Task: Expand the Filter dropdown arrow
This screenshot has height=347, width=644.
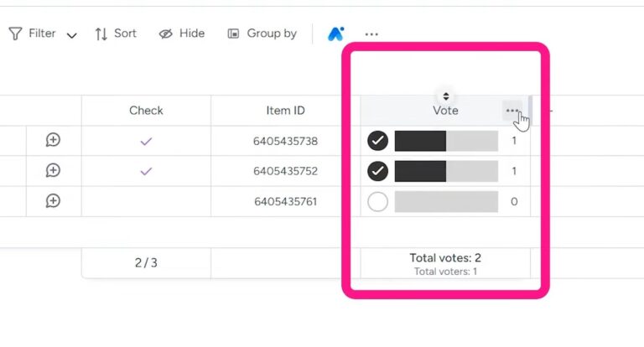Action: pyautogui.click(x=71, y=35)
